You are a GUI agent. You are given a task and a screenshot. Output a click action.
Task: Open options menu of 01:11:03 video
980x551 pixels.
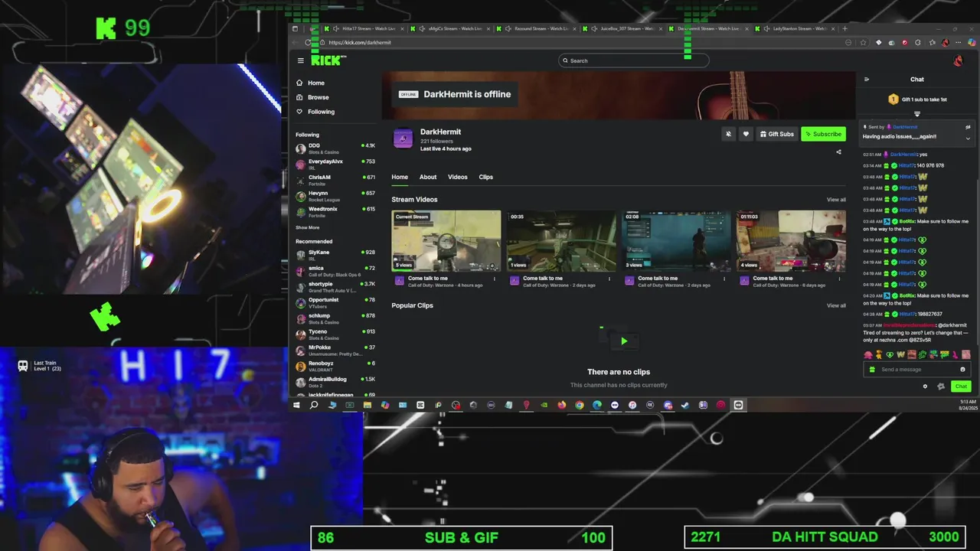(x=839, y=279)
